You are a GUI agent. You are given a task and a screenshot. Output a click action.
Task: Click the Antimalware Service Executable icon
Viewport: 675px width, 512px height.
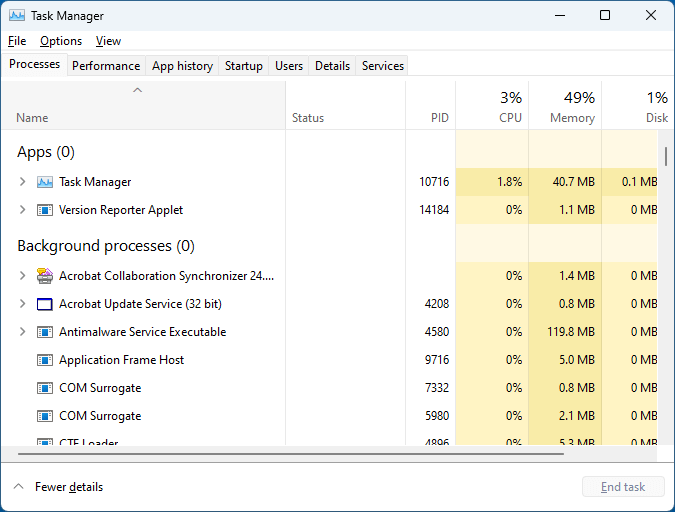45,332
